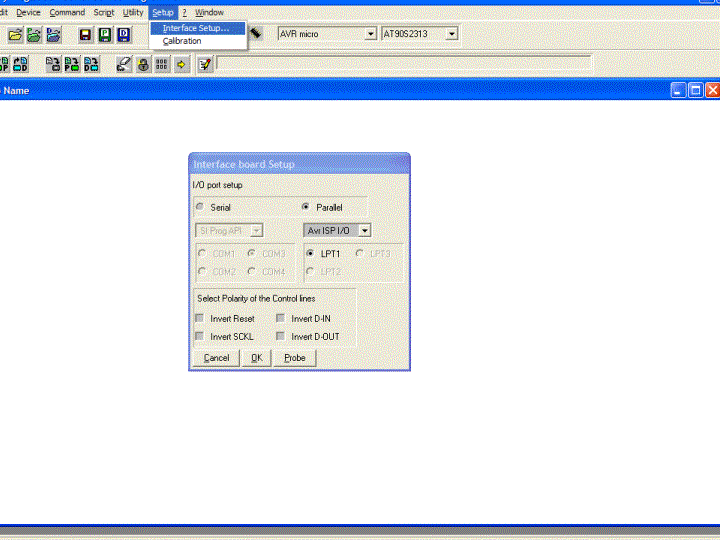720x540 pixels.
Task: Expand the AT90S2313 device type dropdown
Action: click(452, 34)
